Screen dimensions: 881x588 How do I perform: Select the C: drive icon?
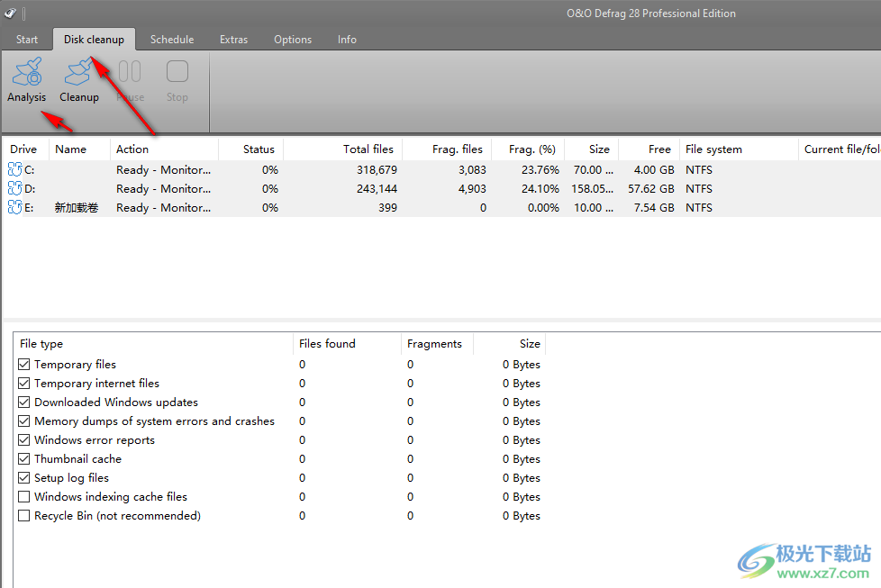15,169
